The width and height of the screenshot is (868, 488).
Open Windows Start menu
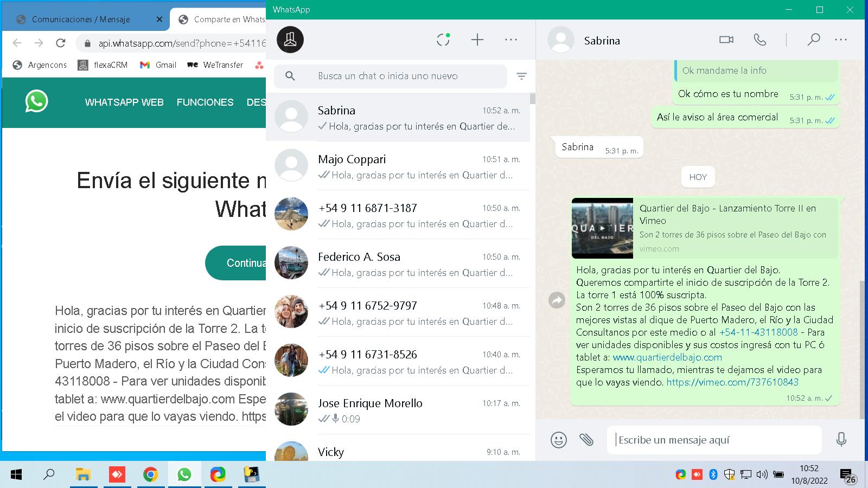click(16, 475)
